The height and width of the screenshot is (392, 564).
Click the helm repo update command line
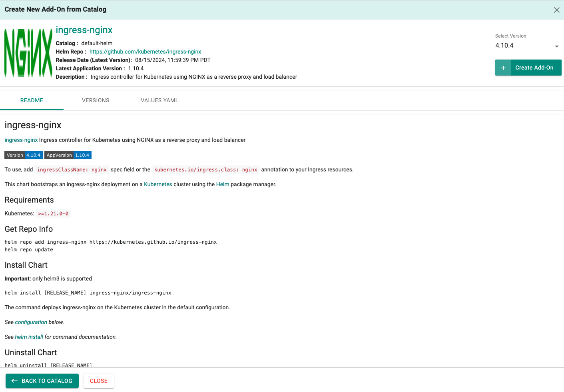[x=29, y=250]
